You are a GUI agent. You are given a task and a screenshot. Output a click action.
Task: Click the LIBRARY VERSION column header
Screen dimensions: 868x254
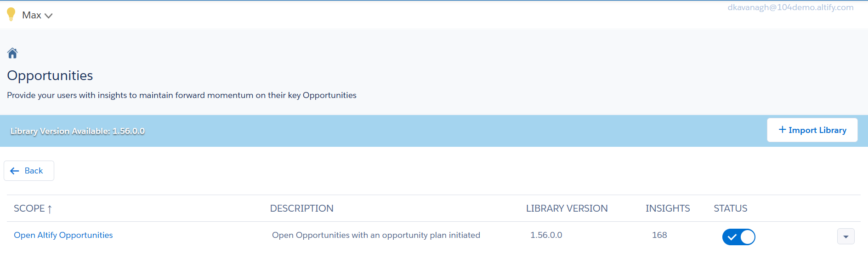pyautogui.click(x=567, y=208)
